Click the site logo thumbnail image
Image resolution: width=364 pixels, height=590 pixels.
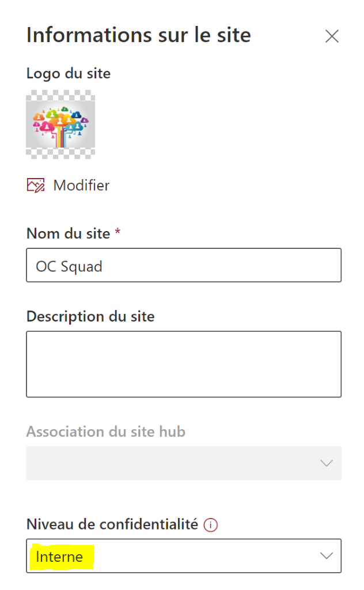pos(60,123)
